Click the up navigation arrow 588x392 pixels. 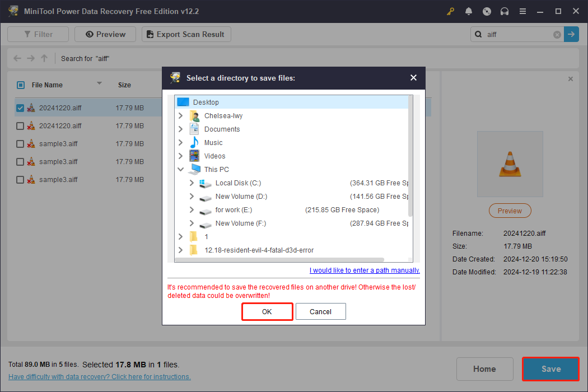(44, 58)
